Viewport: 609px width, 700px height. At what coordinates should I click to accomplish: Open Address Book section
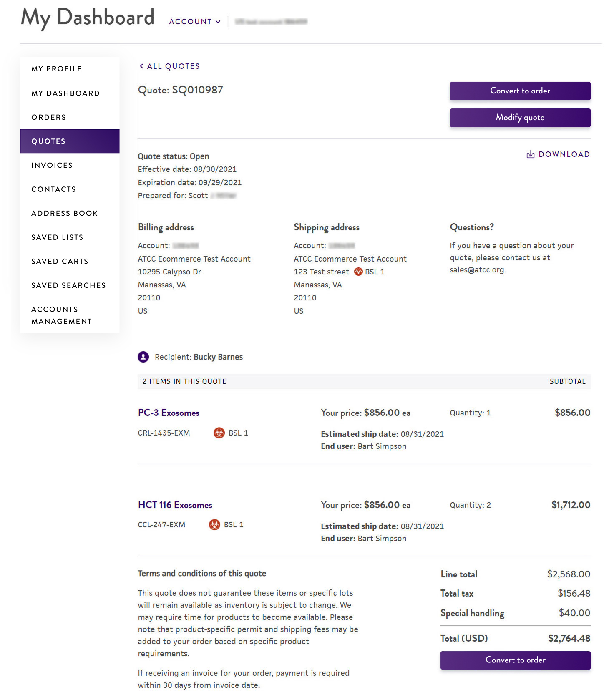point(65,213)
